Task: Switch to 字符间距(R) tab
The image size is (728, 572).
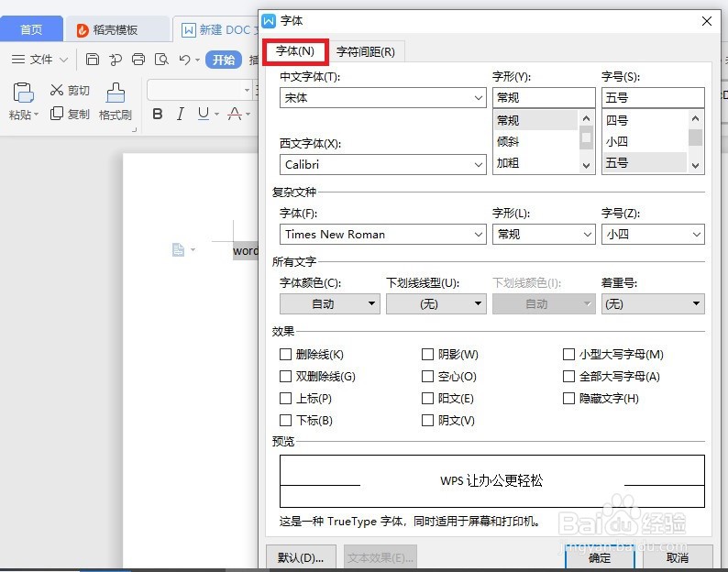Action: [x=366, y=51]
